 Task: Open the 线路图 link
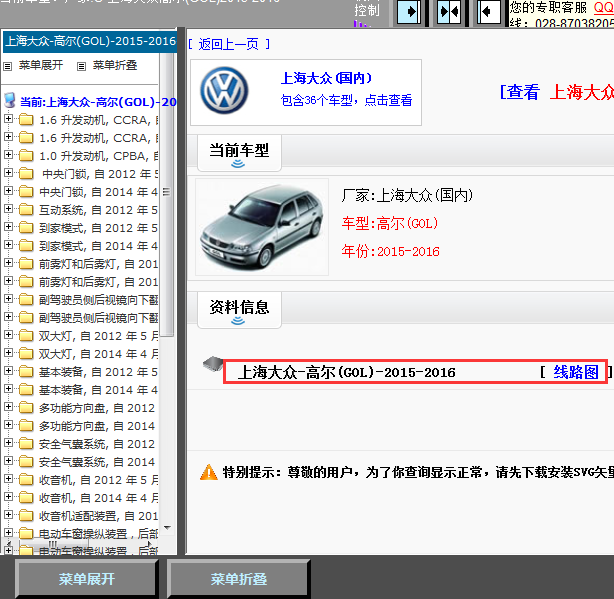(x=576, y=372)
